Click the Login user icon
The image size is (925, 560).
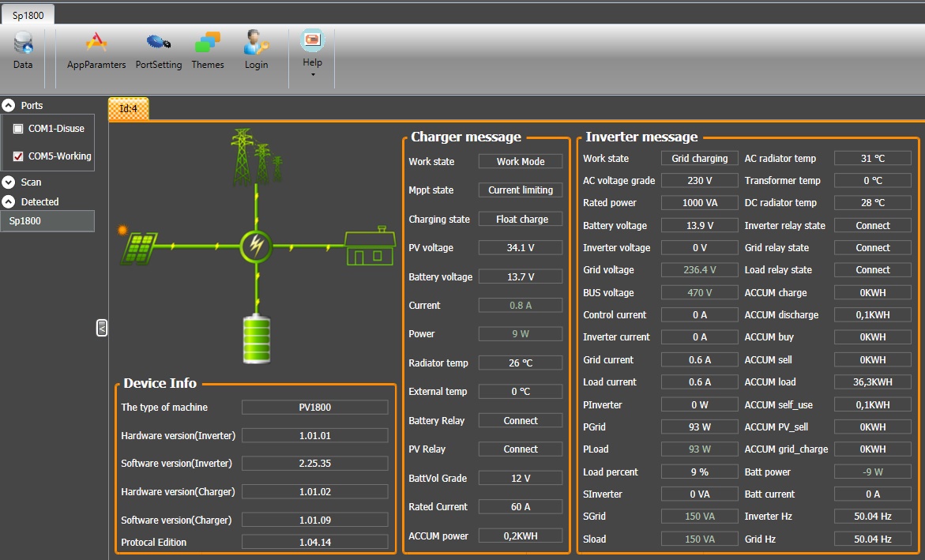tap(256, 50)
